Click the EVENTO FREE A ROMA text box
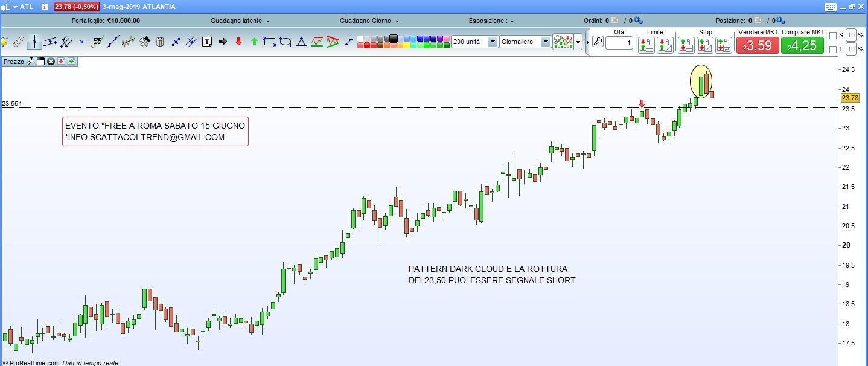 (155, 131)
